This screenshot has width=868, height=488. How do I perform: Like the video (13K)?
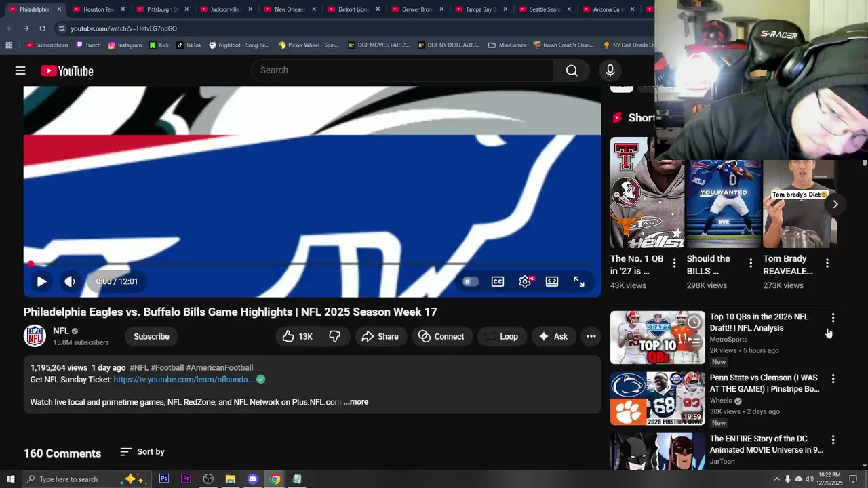click(x=297, y=336)
